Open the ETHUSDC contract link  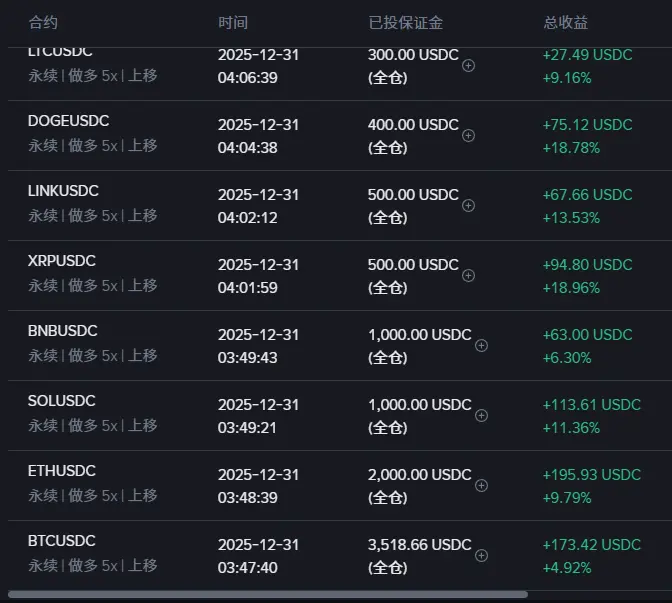tap(62, 471)
